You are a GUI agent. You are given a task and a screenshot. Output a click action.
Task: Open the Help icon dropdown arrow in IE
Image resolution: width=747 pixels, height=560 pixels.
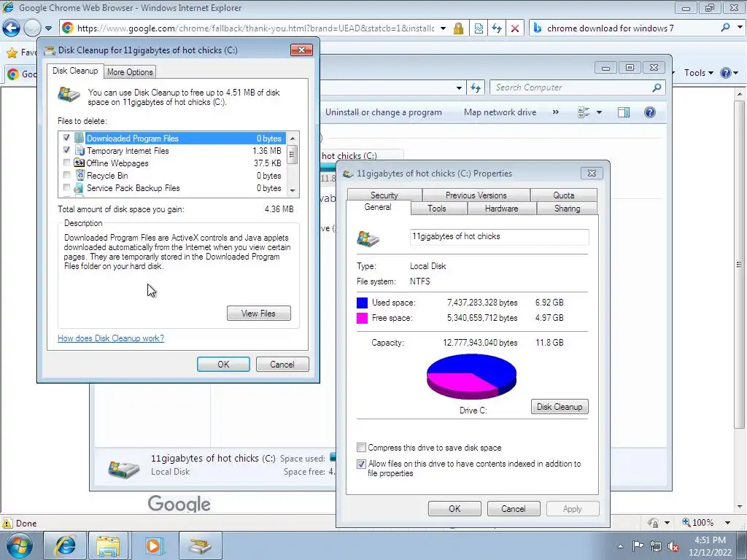pos(735,73)
